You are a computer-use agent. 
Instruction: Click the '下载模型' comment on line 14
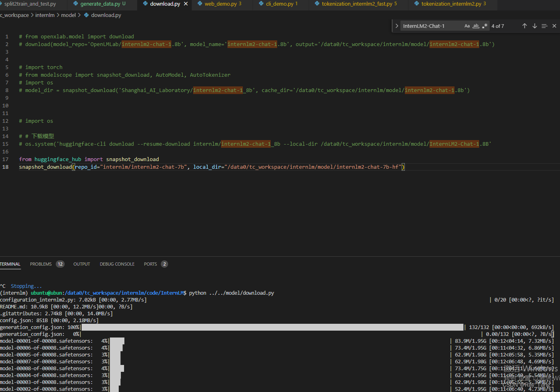(x=43, y=136)
